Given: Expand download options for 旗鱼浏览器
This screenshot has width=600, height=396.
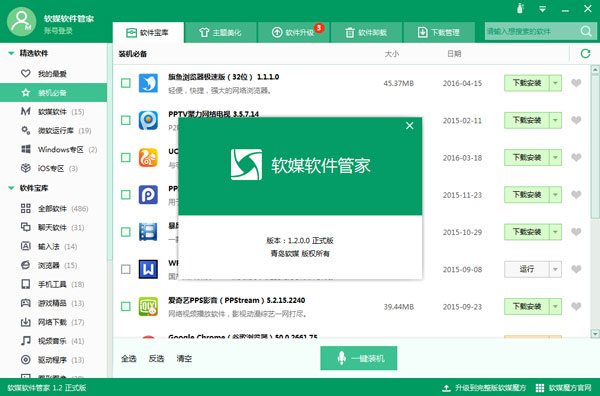Looking at the screenshot, I should tap(556, 83).
